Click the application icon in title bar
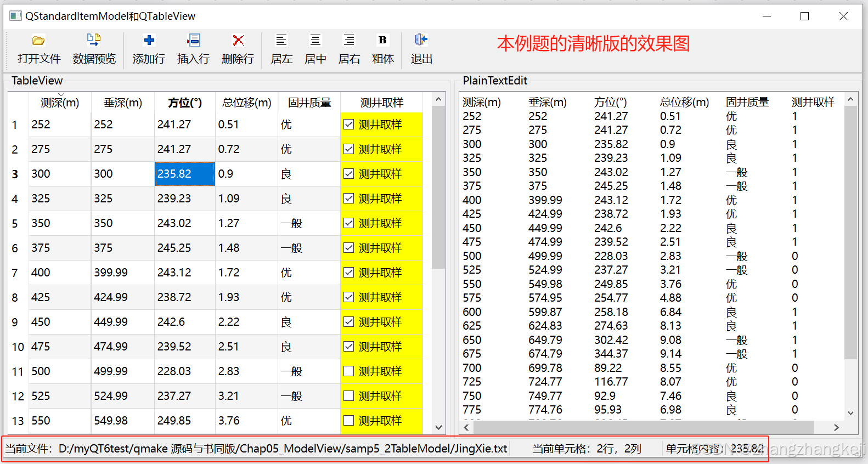Viewport: 868px width, 464px height. click(x=15, y=16)
